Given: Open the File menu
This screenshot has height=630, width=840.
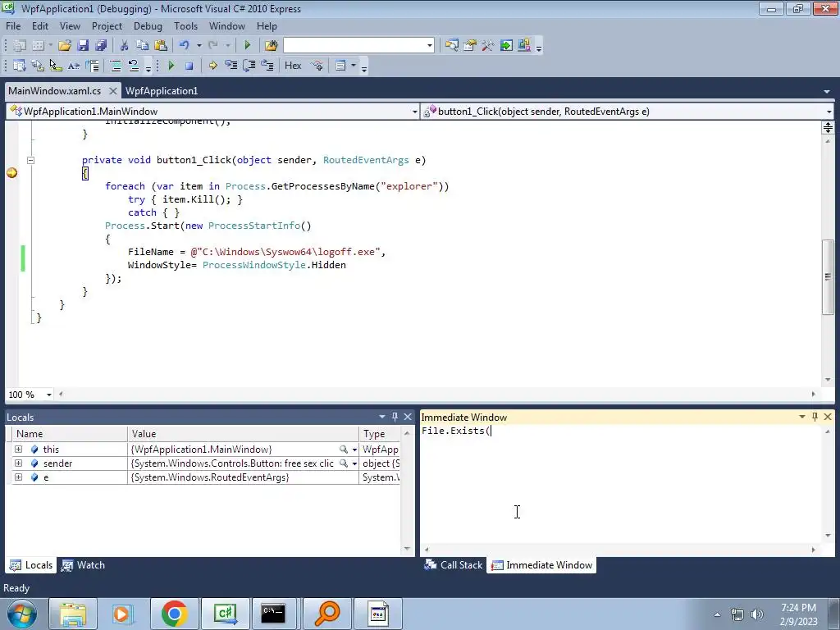Looking at the screenshot, I should click(13, 25).
